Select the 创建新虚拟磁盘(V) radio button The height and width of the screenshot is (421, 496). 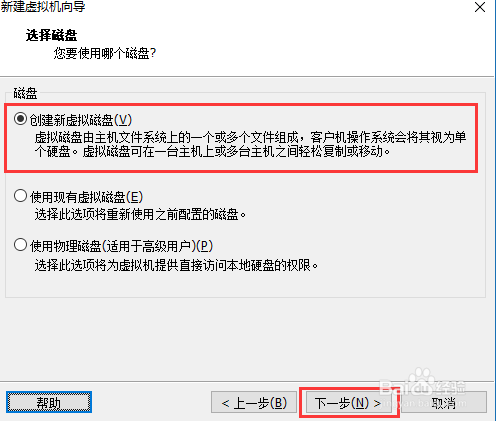click(20, 119)
